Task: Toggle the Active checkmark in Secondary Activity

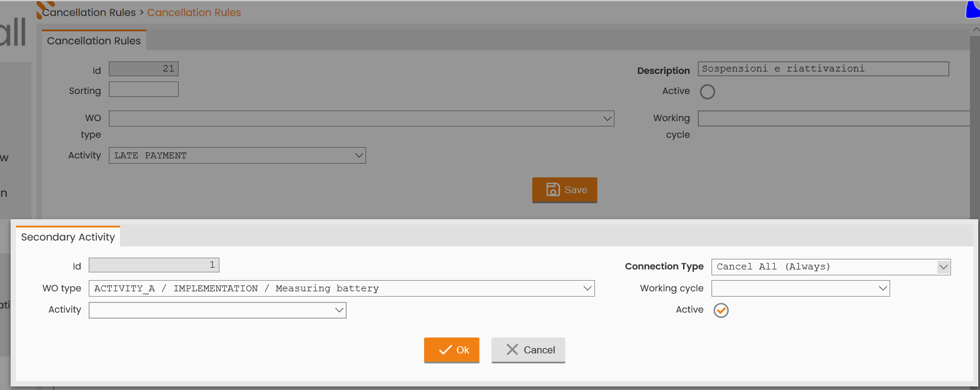Action: pyautogui.click(x=721, y=310)
